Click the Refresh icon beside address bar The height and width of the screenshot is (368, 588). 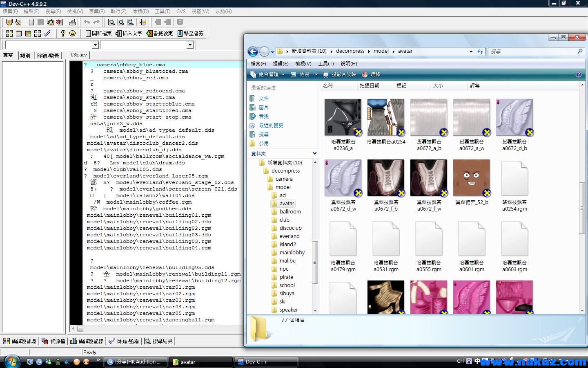click(480, 52)
